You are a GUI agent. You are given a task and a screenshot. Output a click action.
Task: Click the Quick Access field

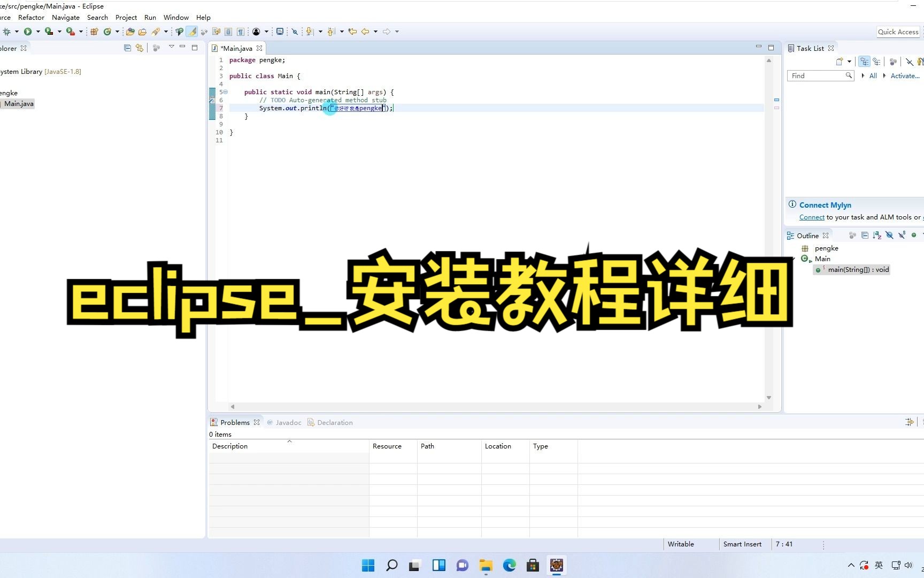pyautogui.click(x=898, y=32)
